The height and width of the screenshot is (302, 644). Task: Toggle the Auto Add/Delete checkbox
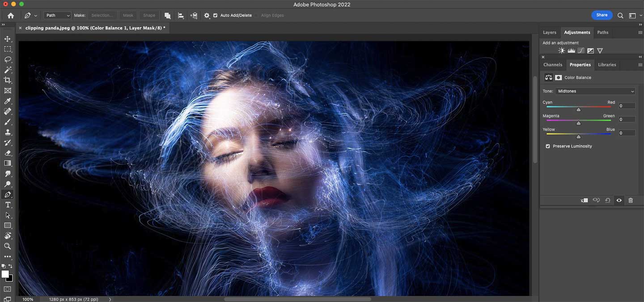215,15
